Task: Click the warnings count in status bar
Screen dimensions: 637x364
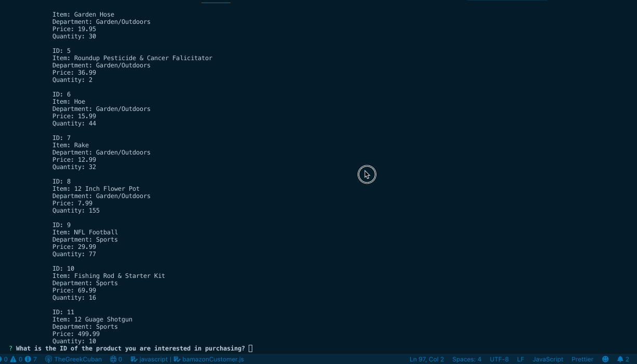Action: tap(16, 359)
